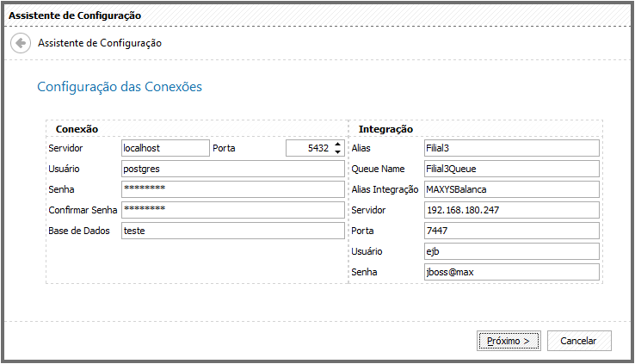Image resolution: width=635 pixels, height=364 pixels.
Task: Click the Conexão section header
Action: pyautogui.click(x=77, y=129)
